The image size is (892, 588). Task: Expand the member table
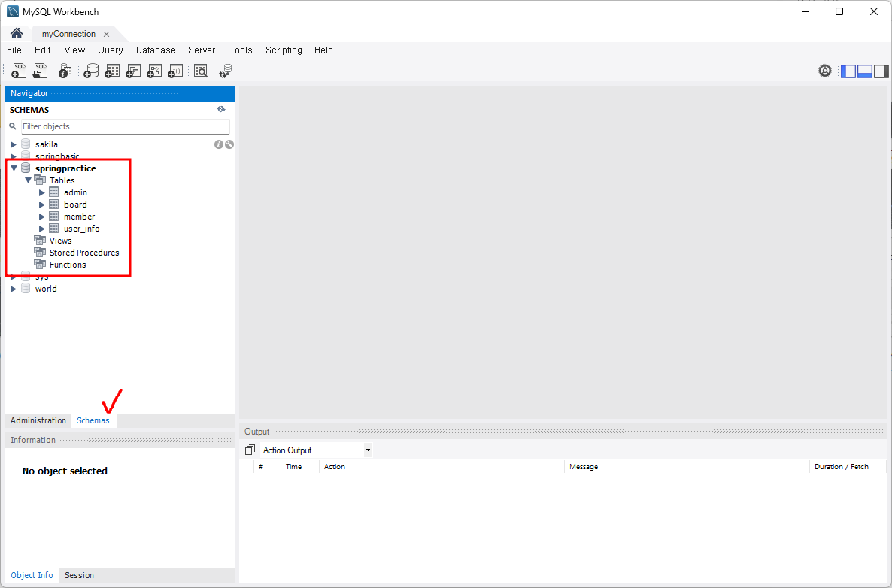[41, 217]
